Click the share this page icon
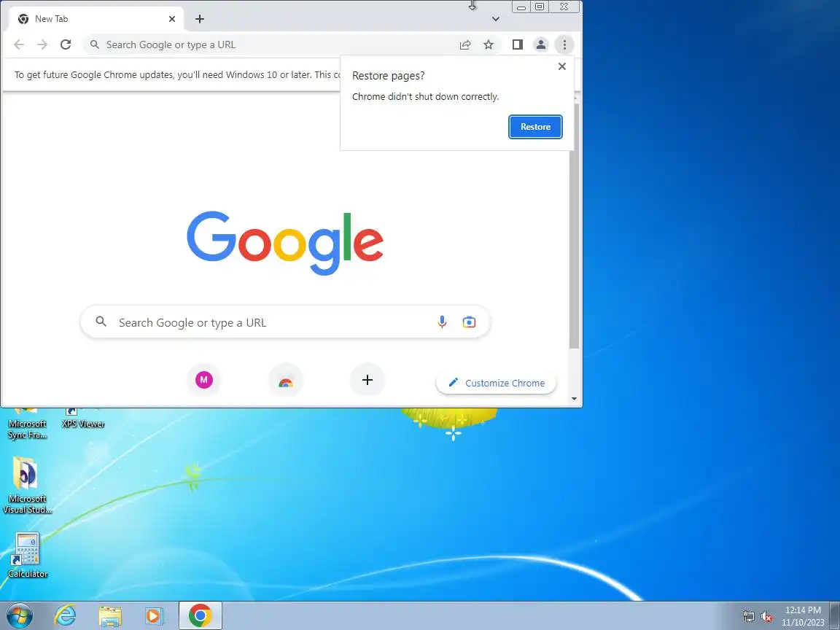Image resolution: width=840 pixels, height=630 pixels. (x=465, y=44)
